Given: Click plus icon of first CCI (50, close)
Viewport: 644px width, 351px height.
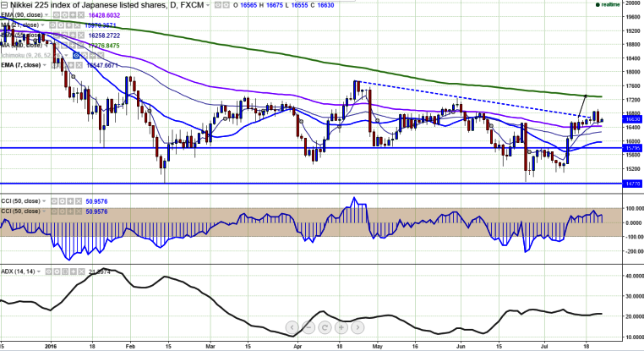Looking at the screenshot, I should 71,201.
